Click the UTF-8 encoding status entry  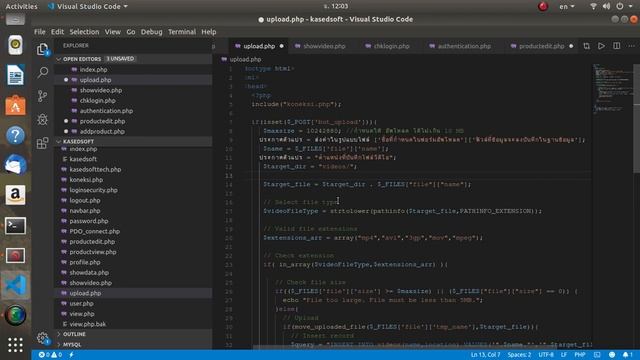point(546,355)
